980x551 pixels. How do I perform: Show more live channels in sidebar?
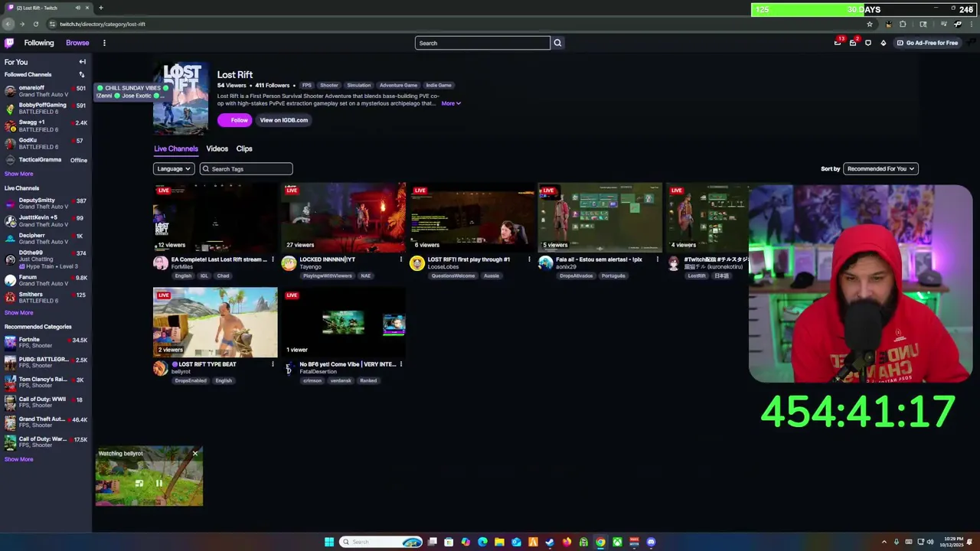click(x=19, y=312)
